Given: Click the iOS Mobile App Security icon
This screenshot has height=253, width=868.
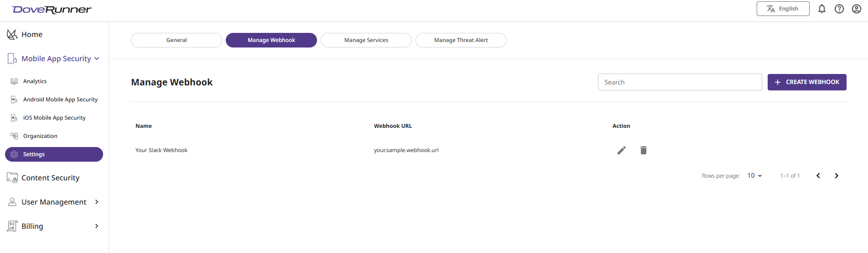Looking at the screenshot, I should (14, 118).
